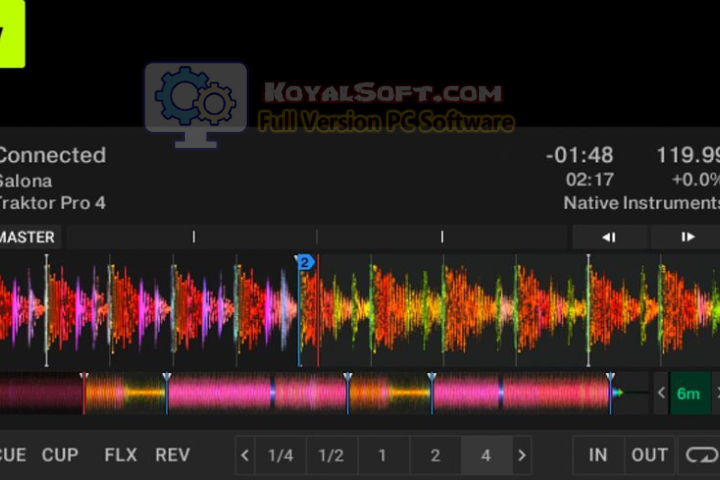The width and height of the screenshot is (720, 480).
Task: Click the Native Instruments label text
Action: tap(641, 203)
